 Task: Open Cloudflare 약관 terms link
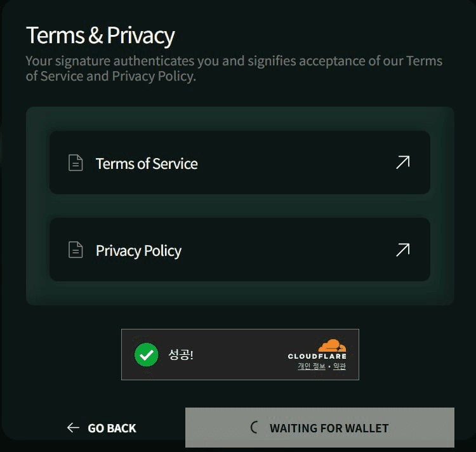[340, 366]
